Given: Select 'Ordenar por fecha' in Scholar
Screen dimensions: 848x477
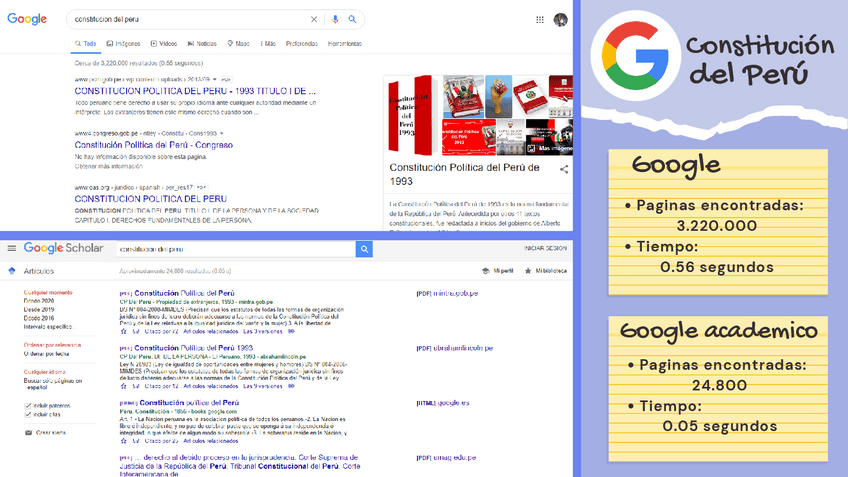Looking at the screenshot, I should (x=47, y=354).
